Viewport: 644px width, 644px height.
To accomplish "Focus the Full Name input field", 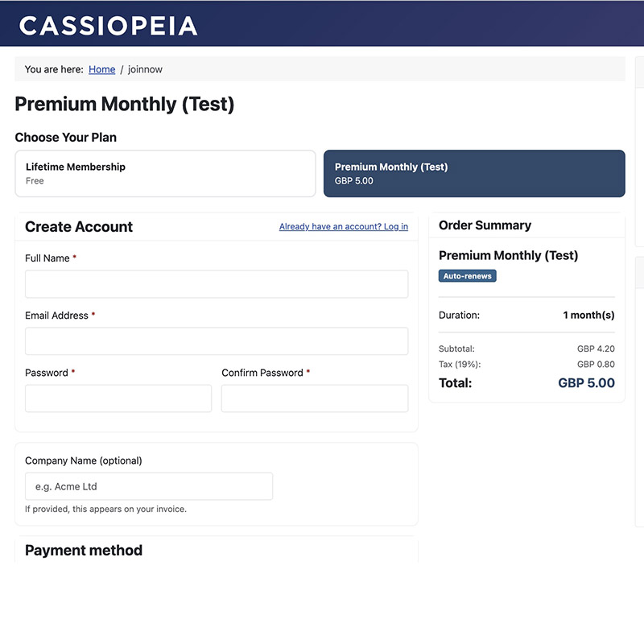I will 217,284.
